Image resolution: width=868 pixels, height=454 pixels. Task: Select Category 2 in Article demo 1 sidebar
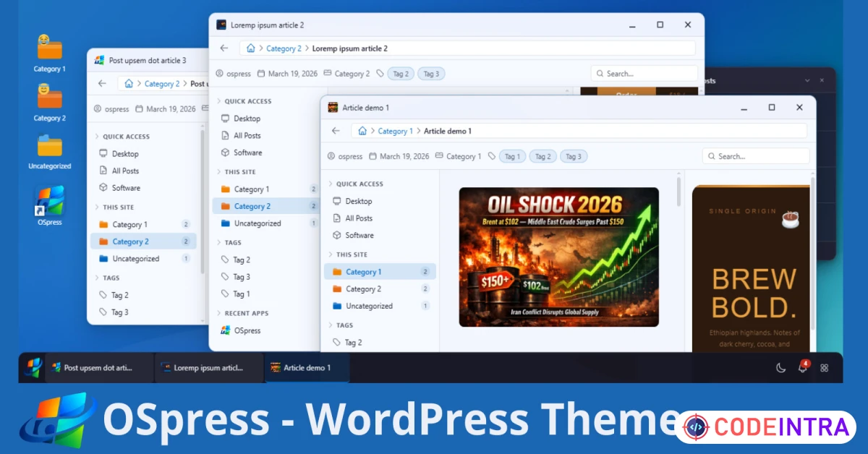[x=380, y=288]
